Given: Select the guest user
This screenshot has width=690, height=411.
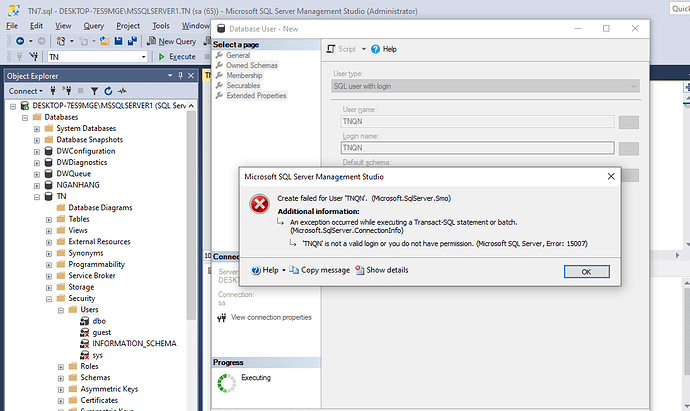Looking at the screenshot, I should pos(102,332).
